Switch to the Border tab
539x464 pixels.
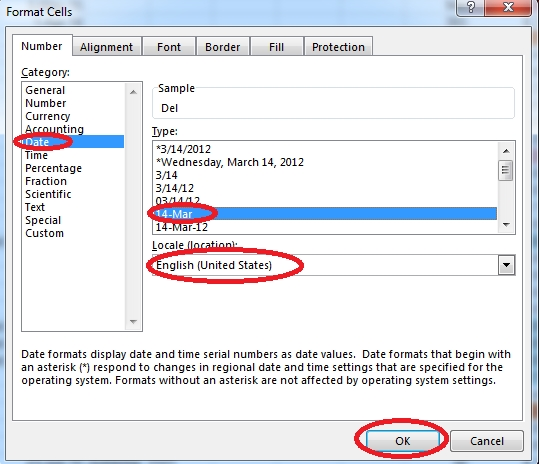222,47
